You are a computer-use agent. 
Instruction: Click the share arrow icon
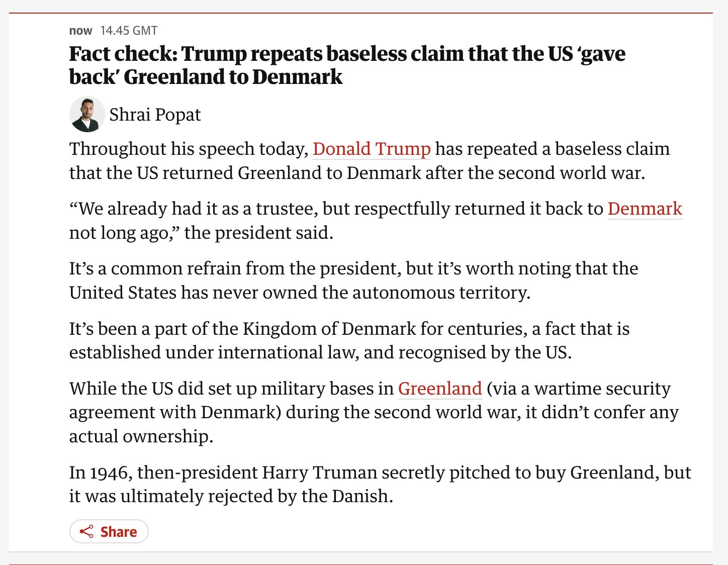point(86,532)
